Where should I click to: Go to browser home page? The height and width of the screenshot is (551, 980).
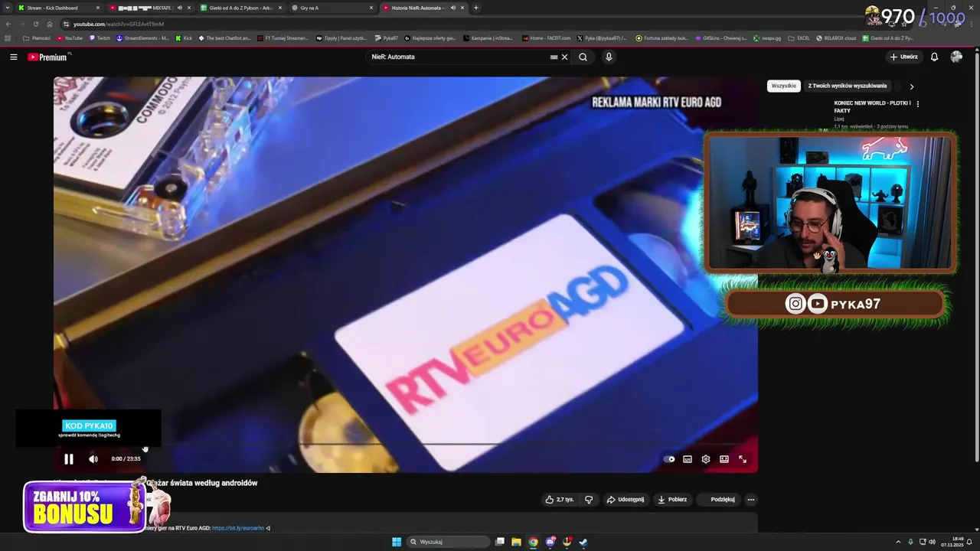pos(49,24)
